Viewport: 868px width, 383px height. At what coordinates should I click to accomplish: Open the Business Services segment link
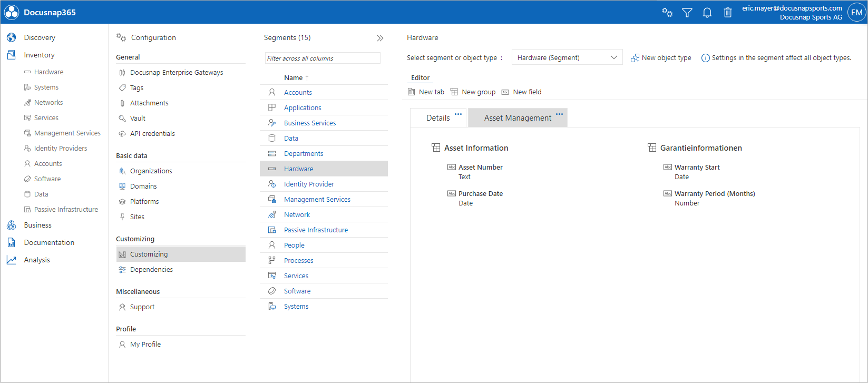click(310, 123)
